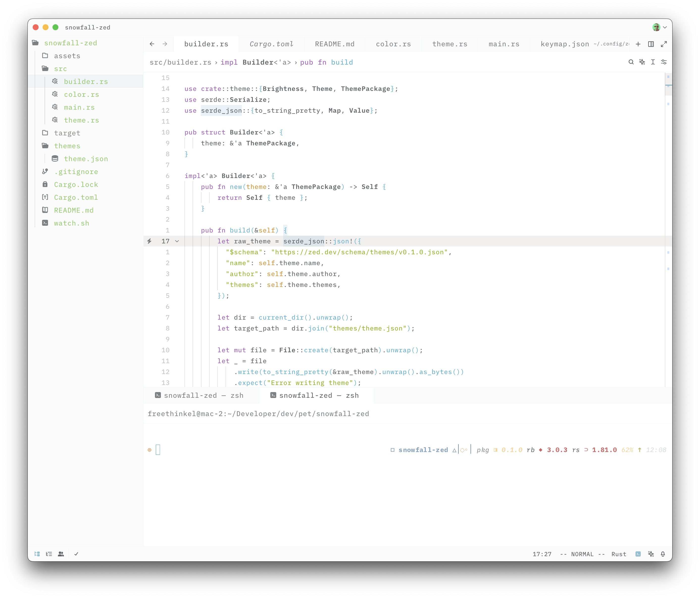
Task: Launch inline assist sparkle in editor toolbar
Action: click(x=642, y=62)
